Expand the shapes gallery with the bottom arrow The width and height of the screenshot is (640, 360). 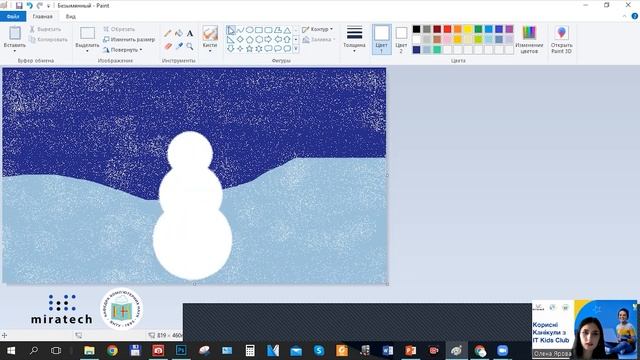pyautogui.click(x=296, y=49)
